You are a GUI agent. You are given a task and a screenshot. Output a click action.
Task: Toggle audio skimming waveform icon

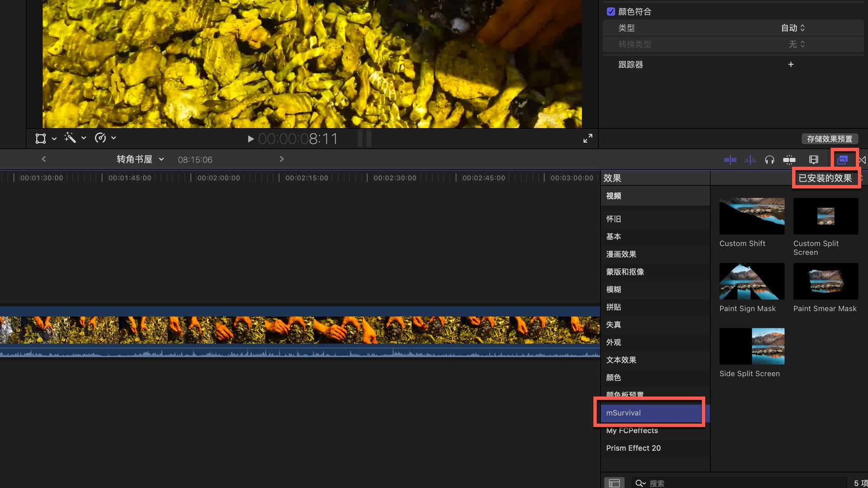point(750,160)
